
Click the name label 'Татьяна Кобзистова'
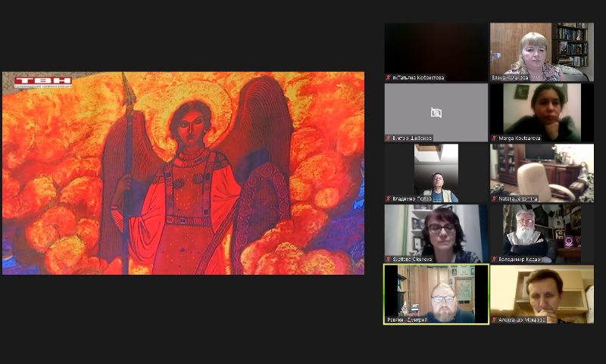pyautogui.click(x=418, y=78)
